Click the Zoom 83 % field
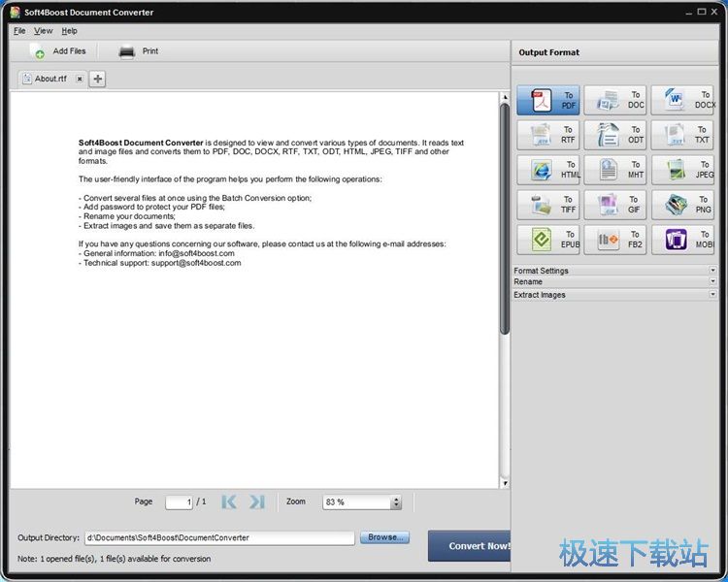This screenshot has height=582, width=728. 357,502
